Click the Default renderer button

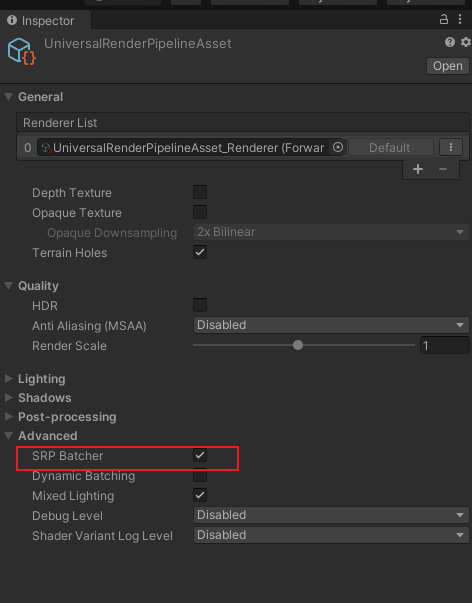click(390, 148)
